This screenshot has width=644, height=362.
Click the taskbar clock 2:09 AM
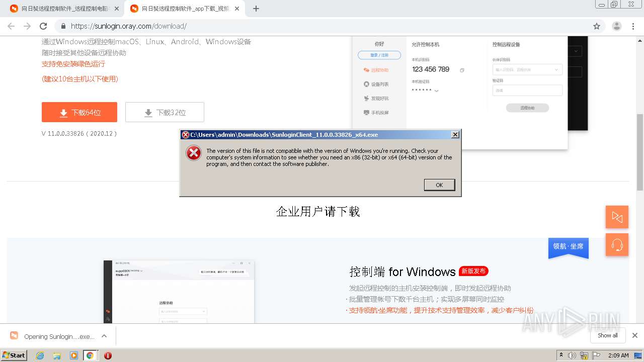tap(618, 355)
